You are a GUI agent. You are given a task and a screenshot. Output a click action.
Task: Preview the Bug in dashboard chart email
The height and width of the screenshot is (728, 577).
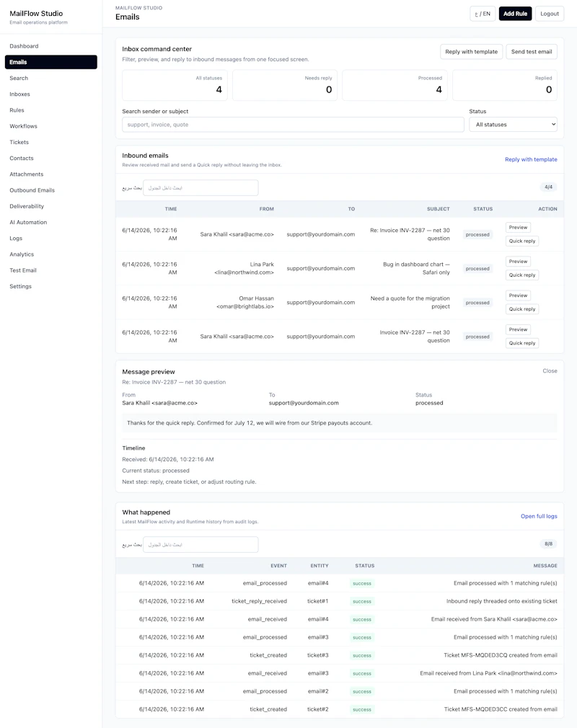518,262
